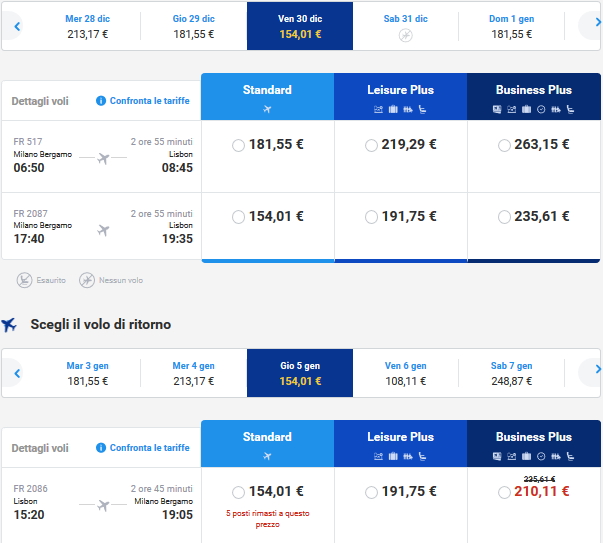Open the return section Confronta le tariffe link
The image size is (603, 543).
[x=149, y=448]
